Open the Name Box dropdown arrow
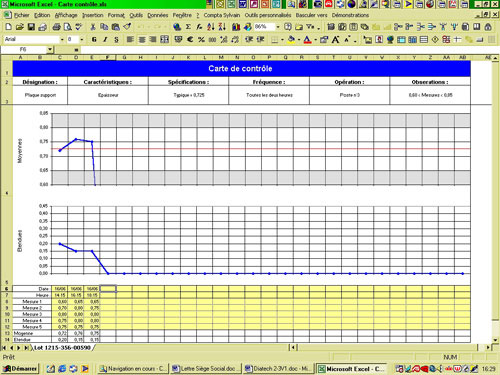 (x=50, y=50)
